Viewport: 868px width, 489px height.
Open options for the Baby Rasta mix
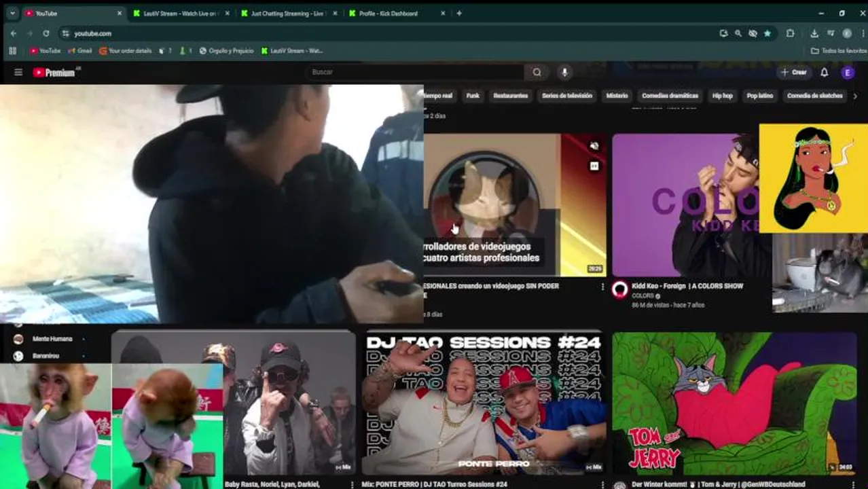click(352, 484)
